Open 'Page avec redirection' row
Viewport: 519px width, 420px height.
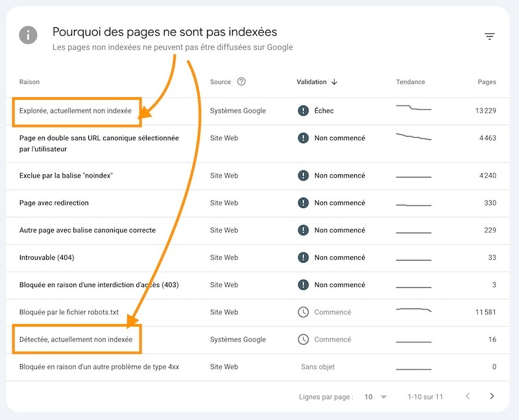258,203
